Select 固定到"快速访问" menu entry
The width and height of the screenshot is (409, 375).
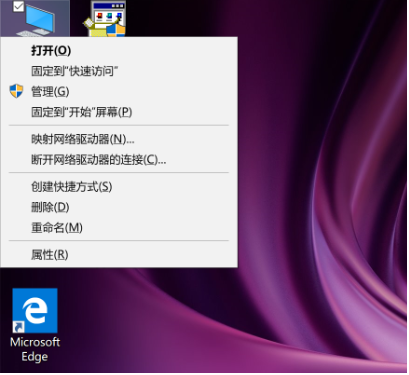click(119, 71)
